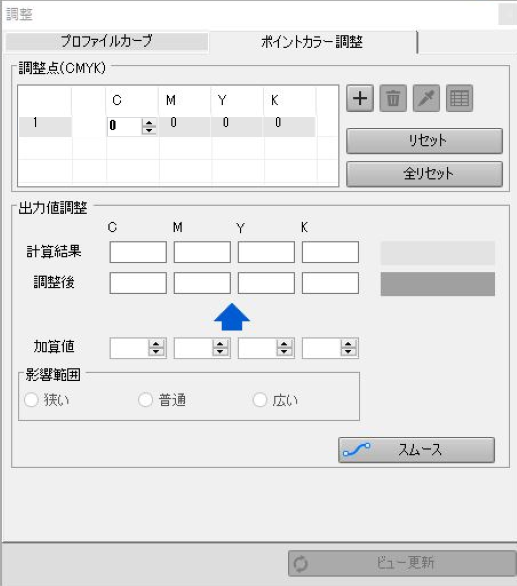Click the 計算結果 light color swatch
Viewport: 517px width, 586px height.
click(x=438, y=253)
